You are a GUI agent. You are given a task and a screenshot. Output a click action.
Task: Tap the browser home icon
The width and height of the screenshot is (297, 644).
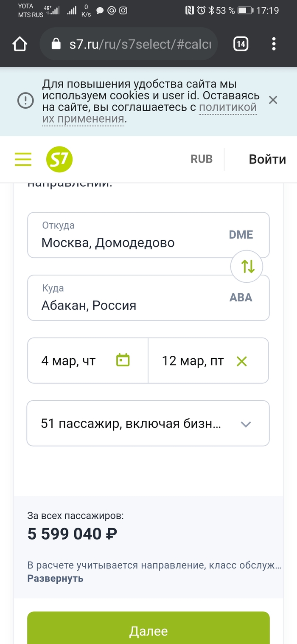pos(20,44)
